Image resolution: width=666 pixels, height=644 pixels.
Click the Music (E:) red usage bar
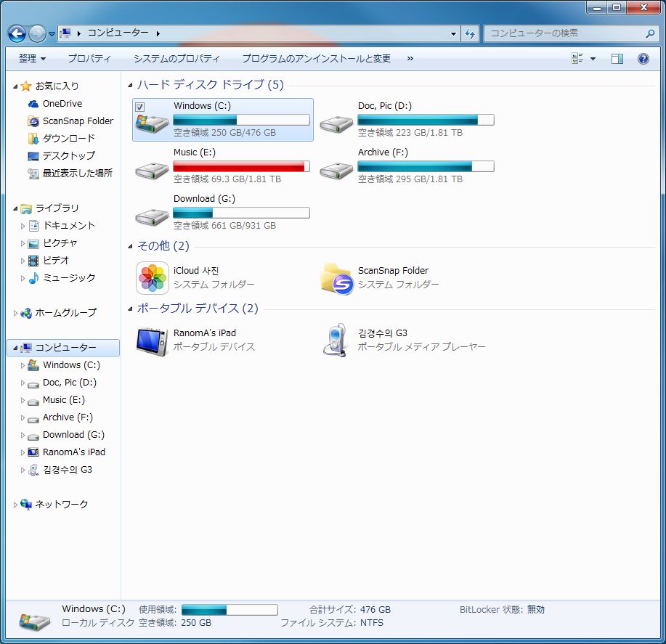coord(241,166)
